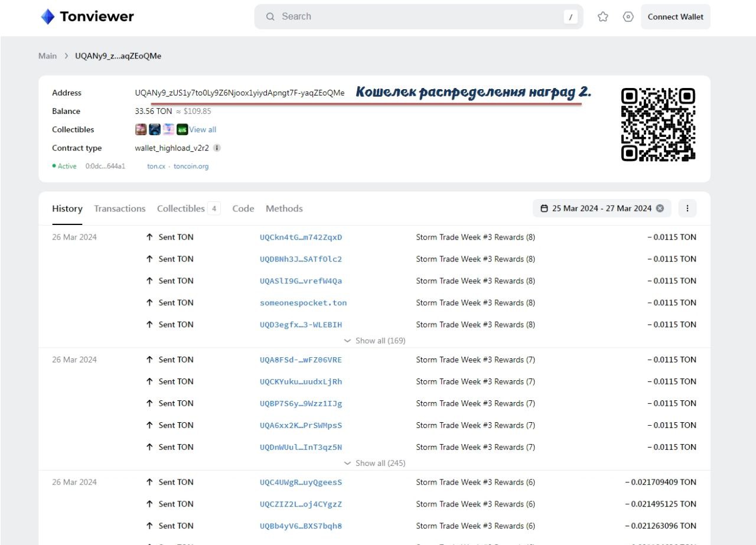Click View all collectibles link
The height and width of the screenshot is (545, 756).
pos(203,129)
